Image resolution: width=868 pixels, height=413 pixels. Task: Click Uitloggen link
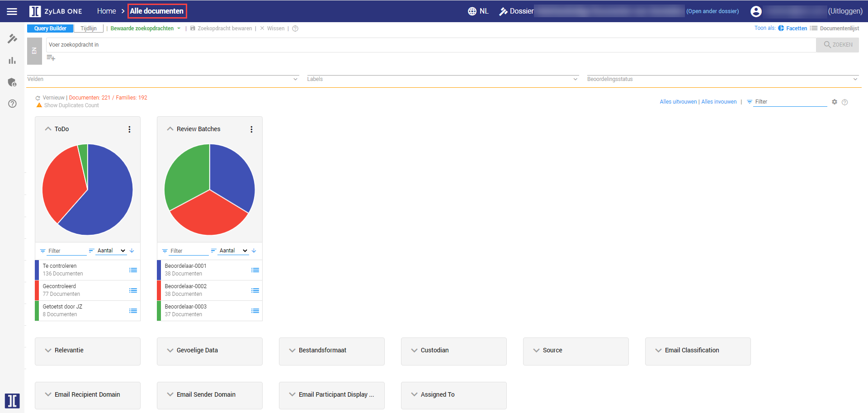(x=845, y=11)
